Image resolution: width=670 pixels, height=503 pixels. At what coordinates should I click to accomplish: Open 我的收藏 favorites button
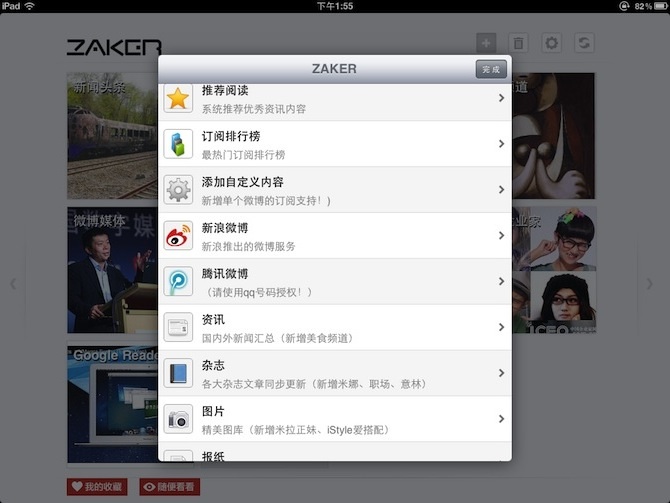click(x=97, y=487)
